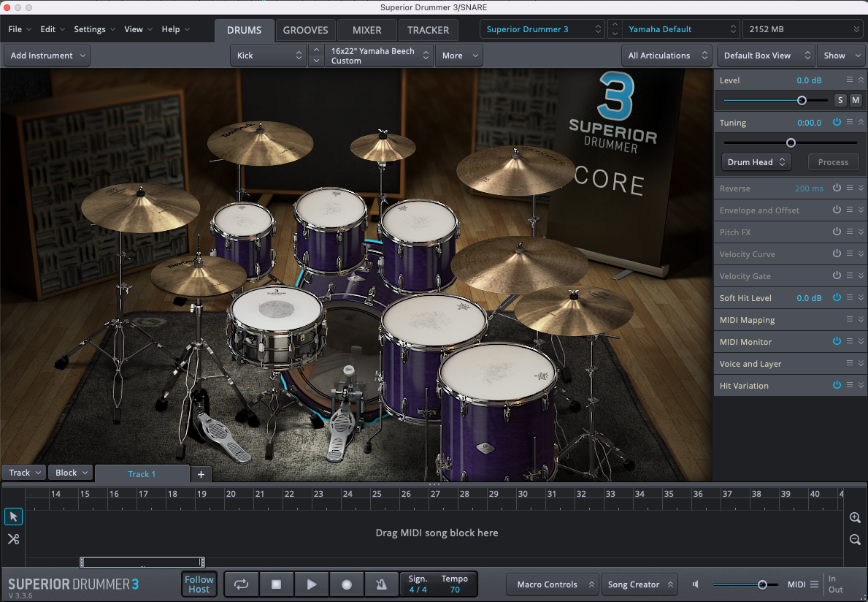Toggle Soft Hit Level power button
The width and height of the screenshot is (868, 602).
pyautogui.click(x=837, y=297)
